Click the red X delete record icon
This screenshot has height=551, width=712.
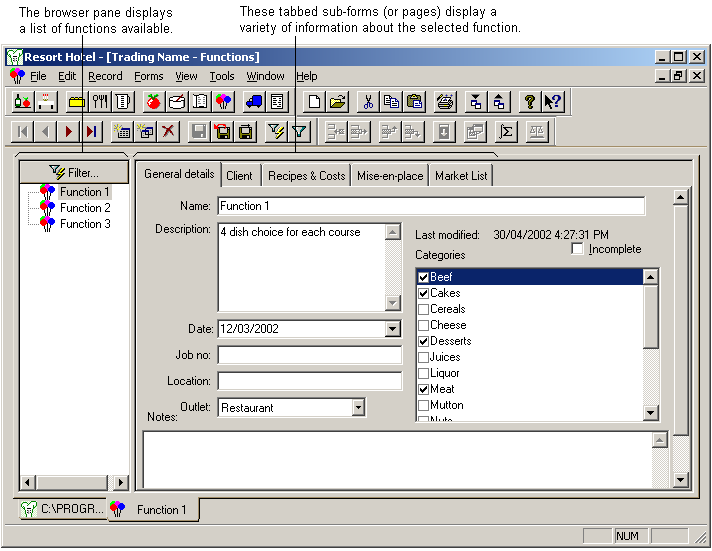tap(168, 132)
